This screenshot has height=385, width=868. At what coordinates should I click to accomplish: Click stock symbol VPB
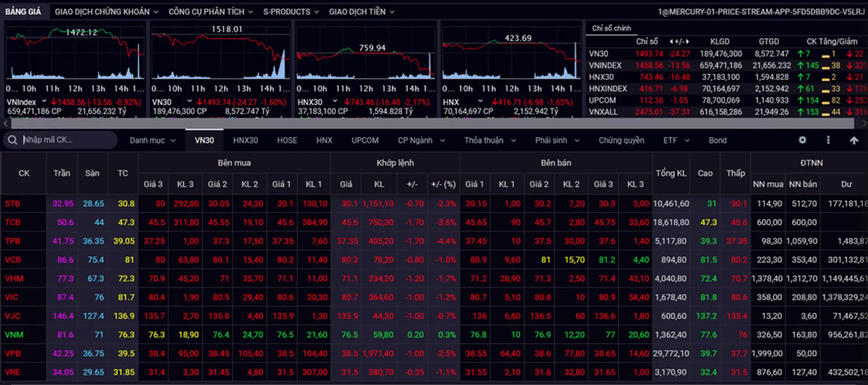point(13,354)
